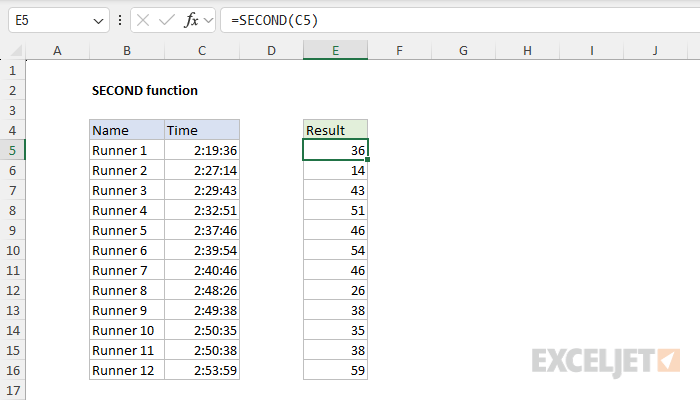The height and width of the screenshot is (400, 700).
Task: Select row 16 header
Action: click(12, 371)
